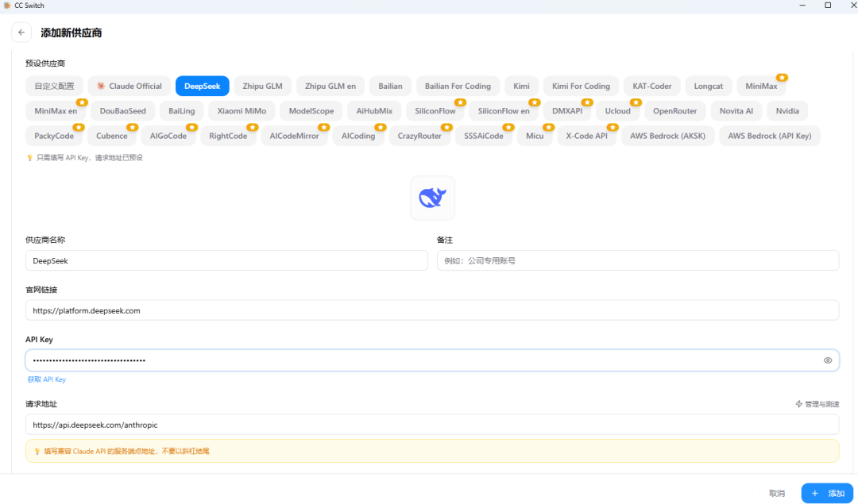Click the 添加 button
858x504 pixels.
pos(827,493)
